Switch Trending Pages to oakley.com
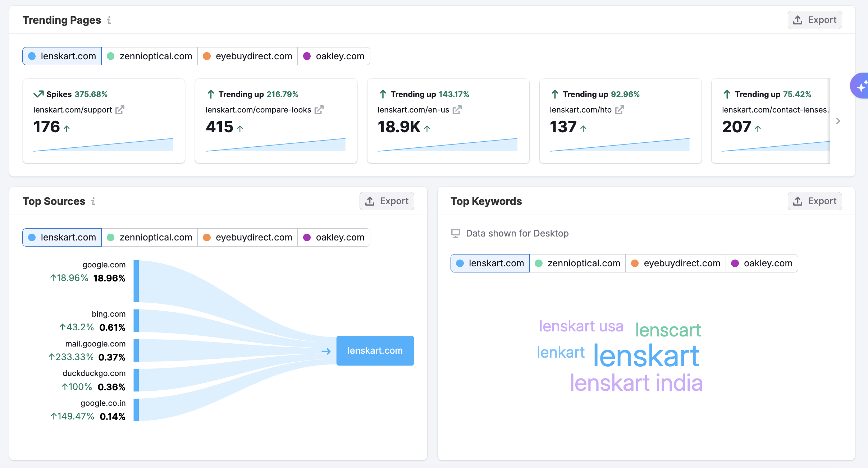Viewport: 868px width, 468px height. [x=334, y=56]
